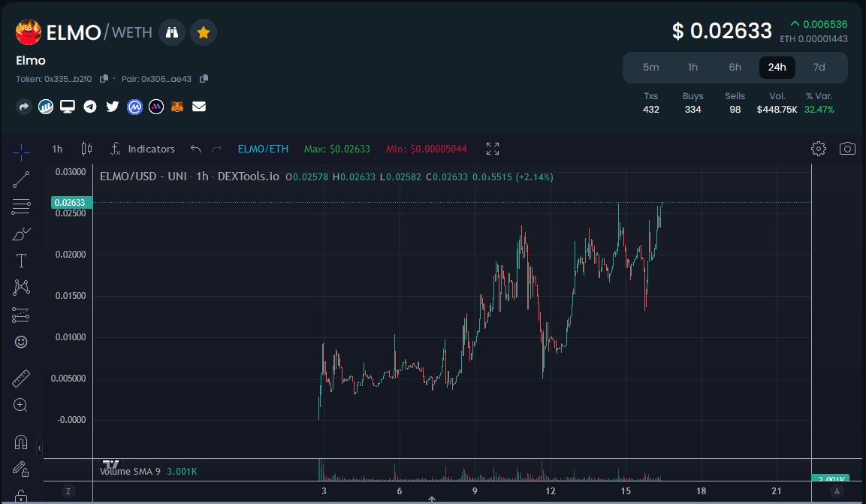
Task: Click the $448.75K volume value
Action: (777, 110)
